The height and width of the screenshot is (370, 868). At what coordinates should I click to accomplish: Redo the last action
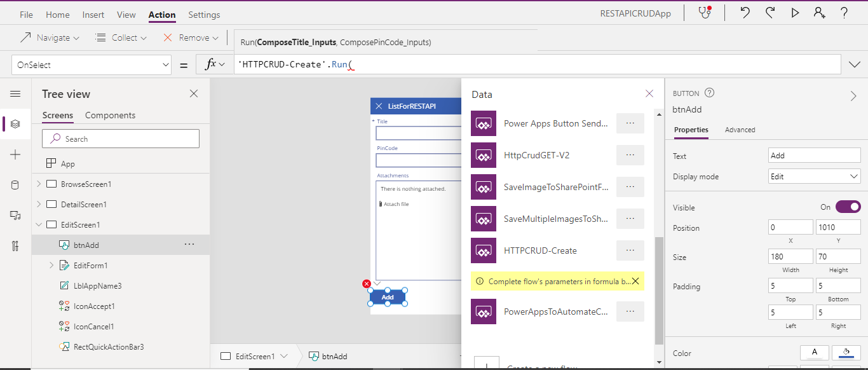770,13
